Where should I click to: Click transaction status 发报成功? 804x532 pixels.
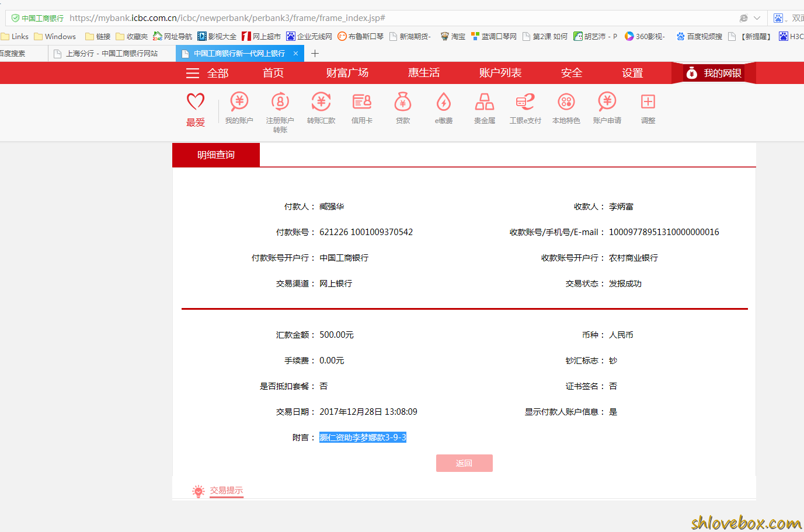tap(625, 283)
